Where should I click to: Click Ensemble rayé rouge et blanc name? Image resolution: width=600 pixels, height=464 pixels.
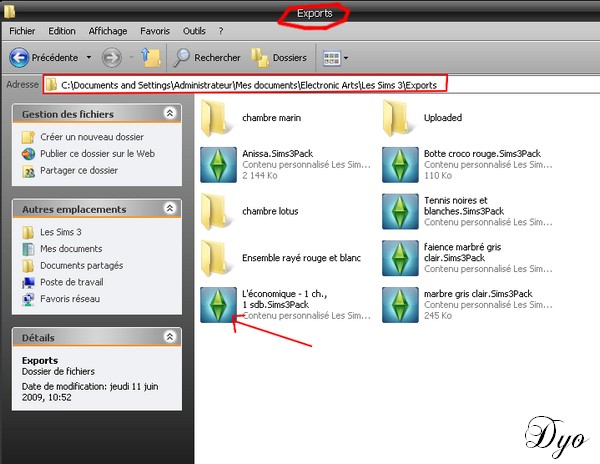301,258
